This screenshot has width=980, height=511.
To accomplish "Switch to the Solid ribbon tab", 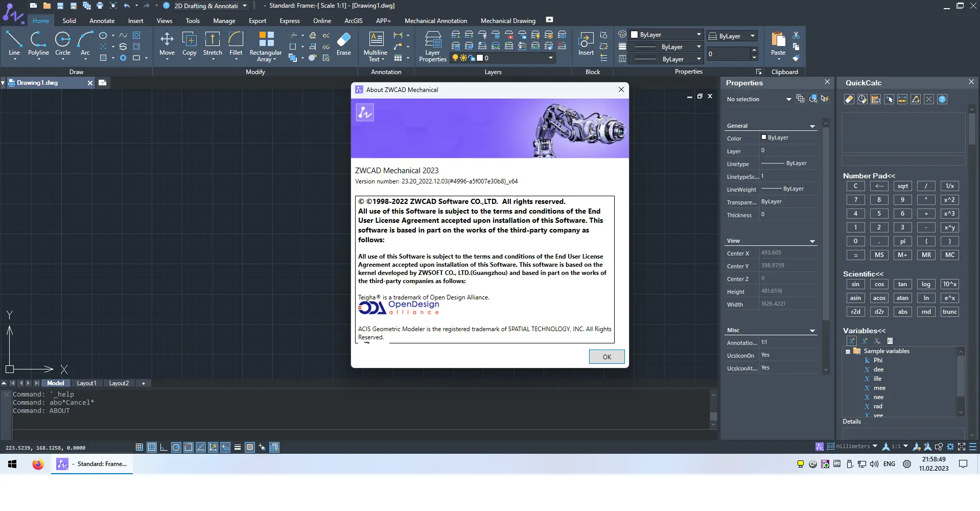I will click(x=69, y=21).
